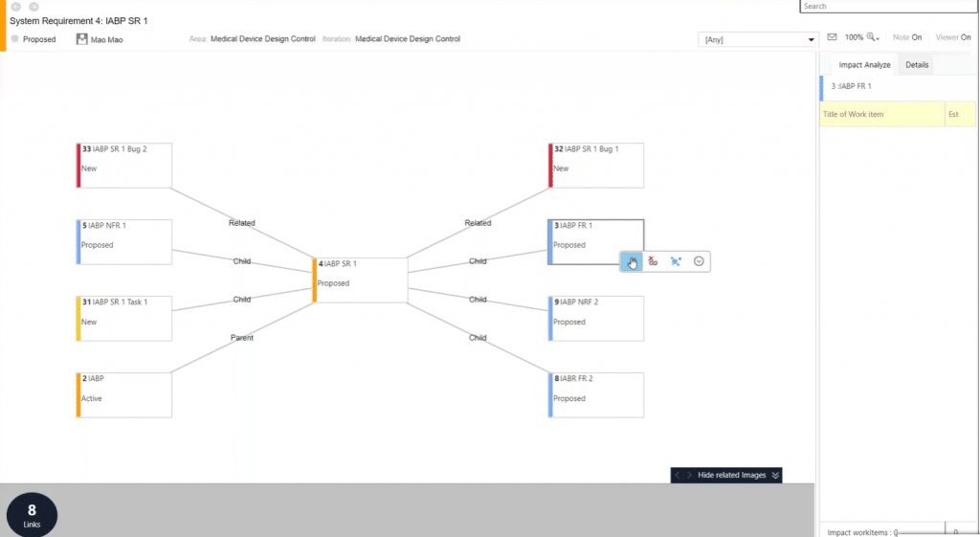The width and height of the screenshot is (980, 537).
Task: Click Child link label near IABP FR 1
Action: click(479, 261)
